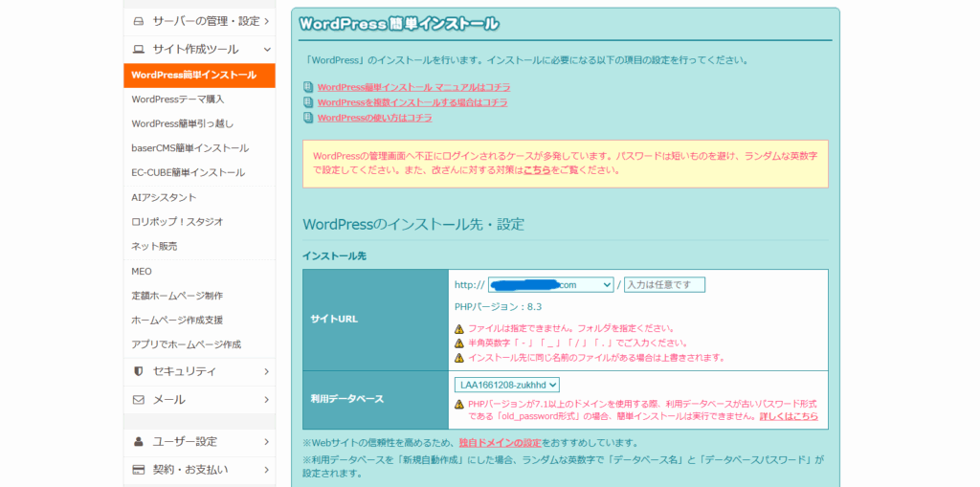Follow the 独自ドメインの設定 link

pos(500,443)
